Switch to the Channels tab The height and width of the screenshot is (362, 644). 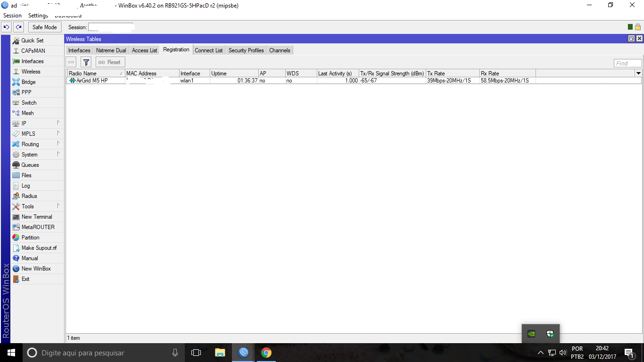pyautogui.click(x=280, y=50)
